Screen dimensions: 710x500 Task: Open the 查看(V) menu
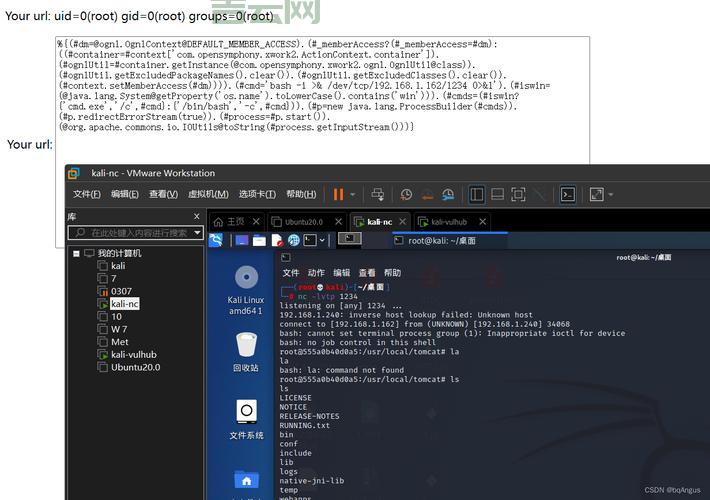pos(163,194)
